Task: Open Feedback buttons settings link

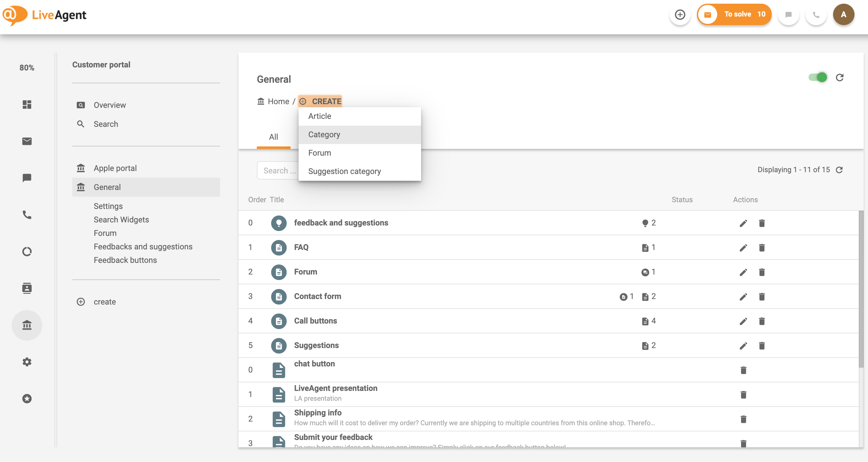Action: click(125, 260)
